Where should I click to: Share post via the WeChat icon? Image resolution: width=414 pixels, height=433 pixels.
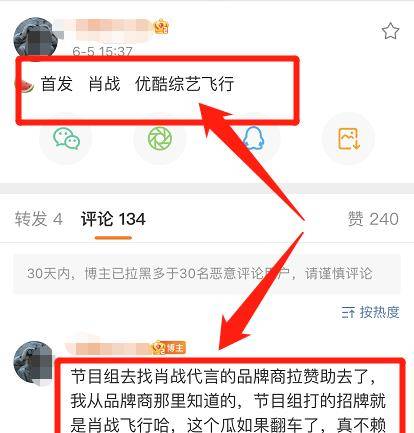click(66, 138)
